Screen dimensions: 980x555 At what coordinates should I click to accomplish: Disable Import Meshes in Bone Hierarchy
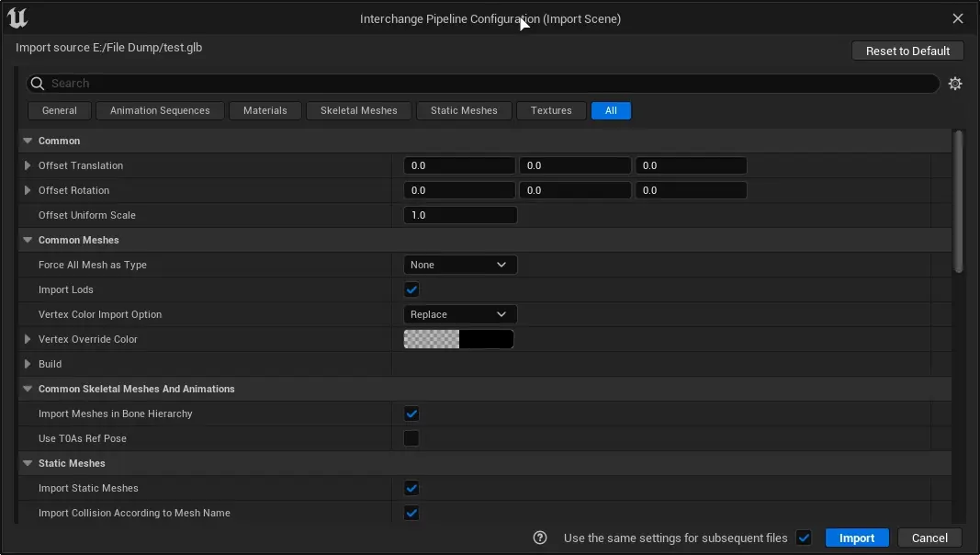coord(411,413)
